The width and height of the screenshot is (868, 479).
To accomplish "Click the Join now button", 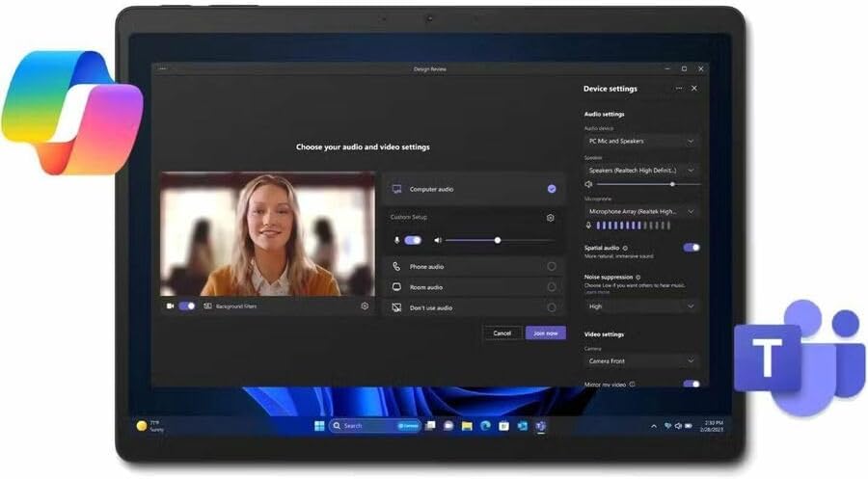I will 545,333.
